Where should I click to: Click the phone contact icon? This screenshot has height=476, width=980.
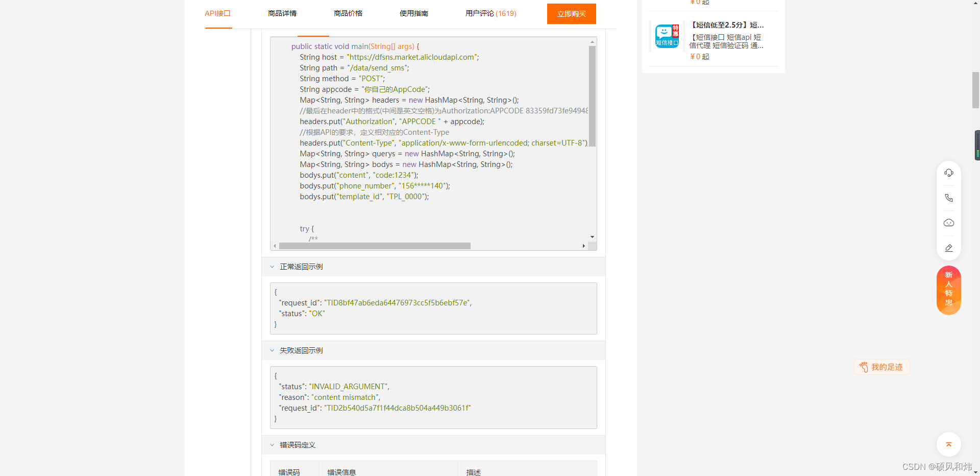[948, 198]
